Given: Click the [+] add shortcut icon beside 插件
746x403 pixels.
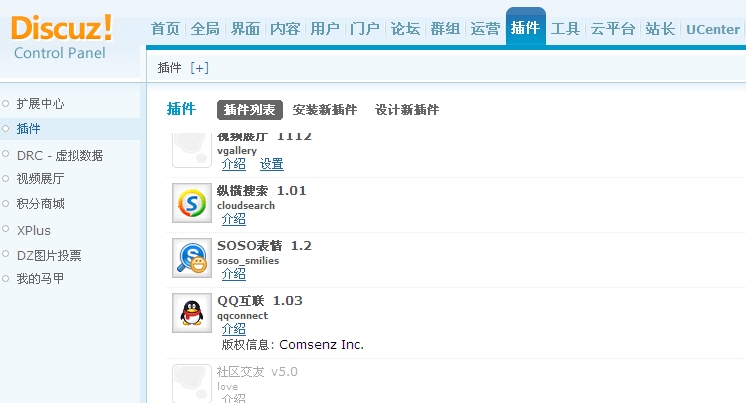Looking at the screenshot, I should tap(199, 68).
